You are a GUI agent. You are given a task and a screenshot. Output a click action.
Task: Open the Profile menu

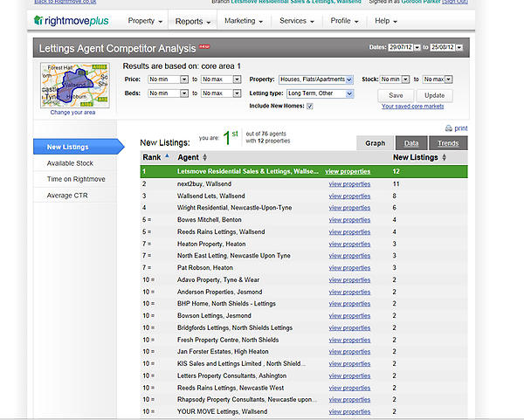[x=345, y=21]
